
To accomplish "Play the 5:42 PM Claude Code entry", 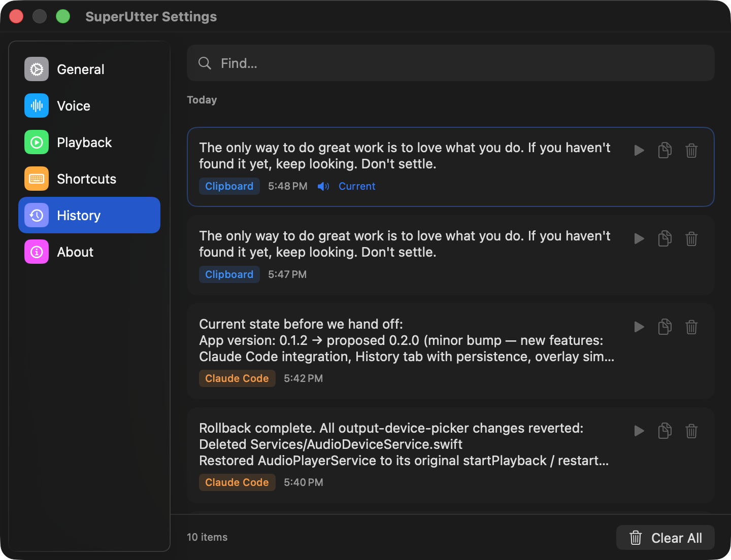I will point(639,327).
